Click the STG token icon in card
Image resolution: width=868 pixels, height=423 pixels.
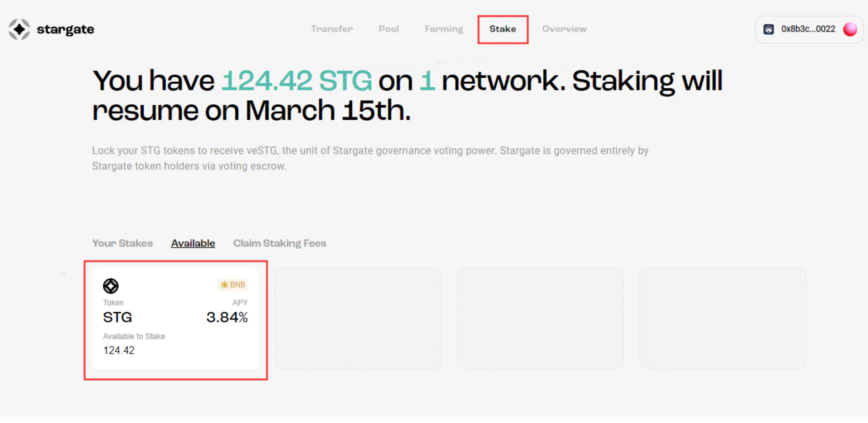(111, 286)
